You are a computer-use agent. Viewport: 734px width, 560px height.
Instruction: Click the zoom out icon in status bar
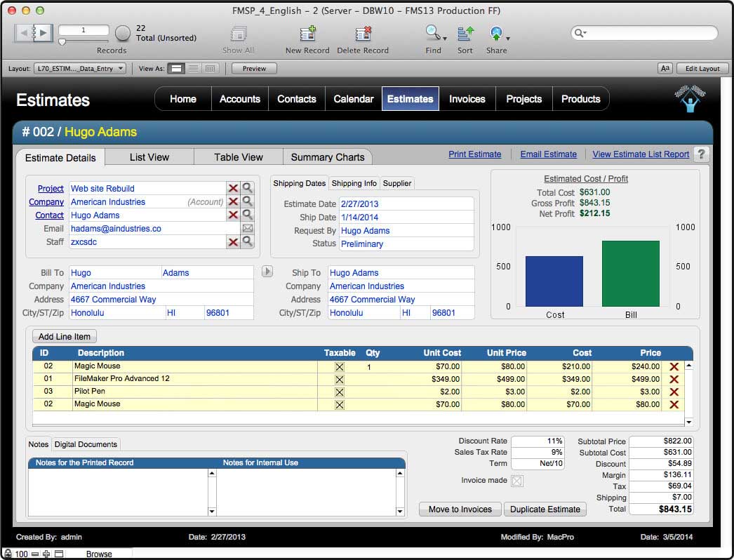(x=35, y=554)
